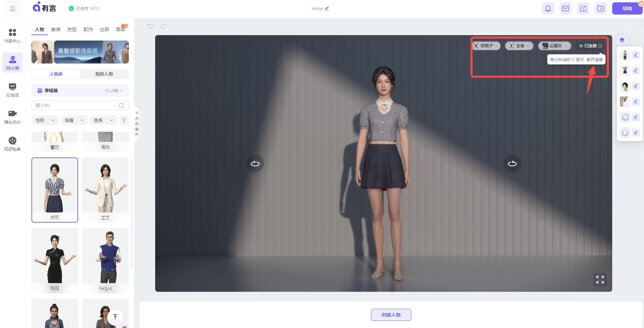This screenshot has width=644, height=328.
Task: Click the 创建人物 button
Action: click(391, 315)
